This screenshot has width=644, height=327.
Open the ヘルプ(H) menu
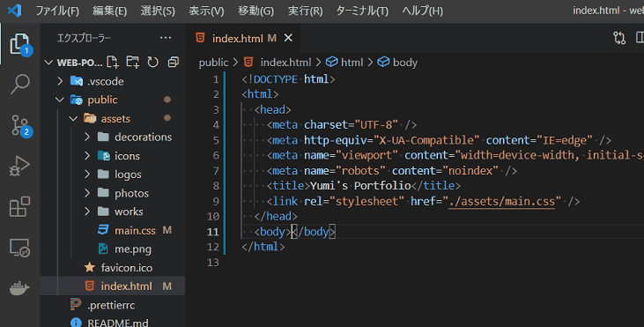pos(422,11)
